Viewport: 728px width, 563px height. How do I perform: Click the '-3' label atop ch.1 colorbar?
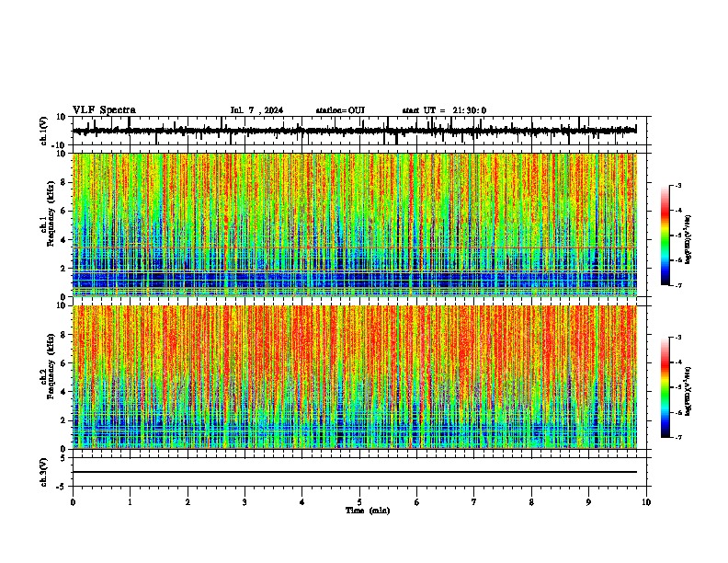[x=678, y=185]
